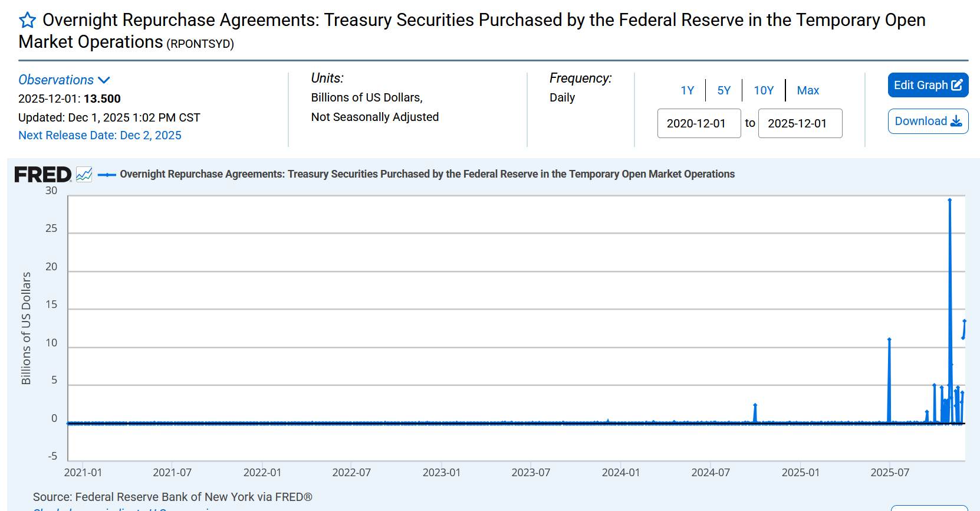Screen dimensions: 980x511
Task: Click the tallest spike peak near 30 billion
Action: coord(949,201)
